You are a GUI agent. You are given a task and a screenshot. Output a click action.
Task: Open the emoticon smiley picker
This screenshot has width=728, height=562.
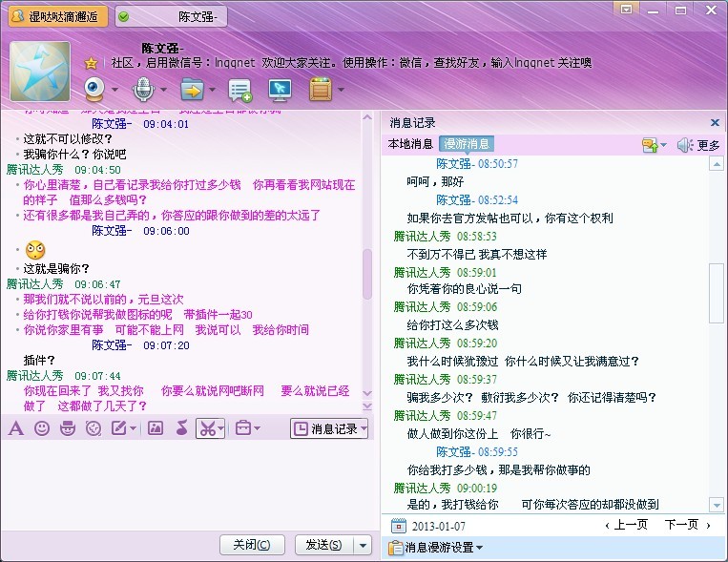click(x=42, y=428)
